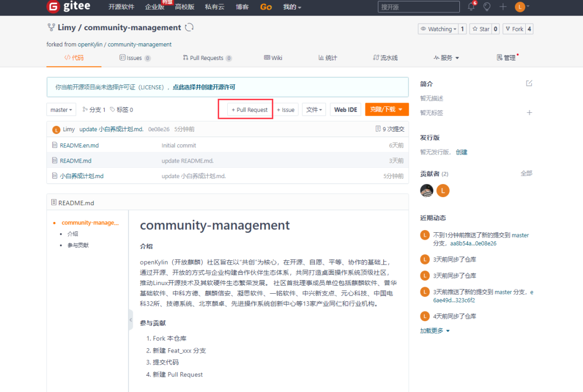
Task: Click the Gitee logo
Action: pyautogui.click(x=69, y=6)
